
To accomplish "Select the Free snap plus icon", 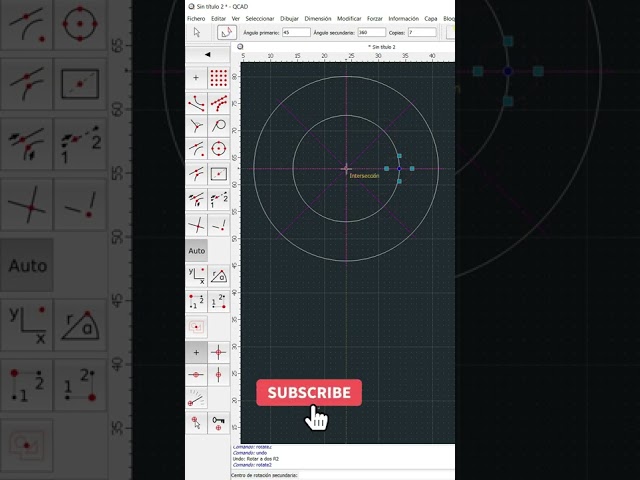I will coord(196,78).
